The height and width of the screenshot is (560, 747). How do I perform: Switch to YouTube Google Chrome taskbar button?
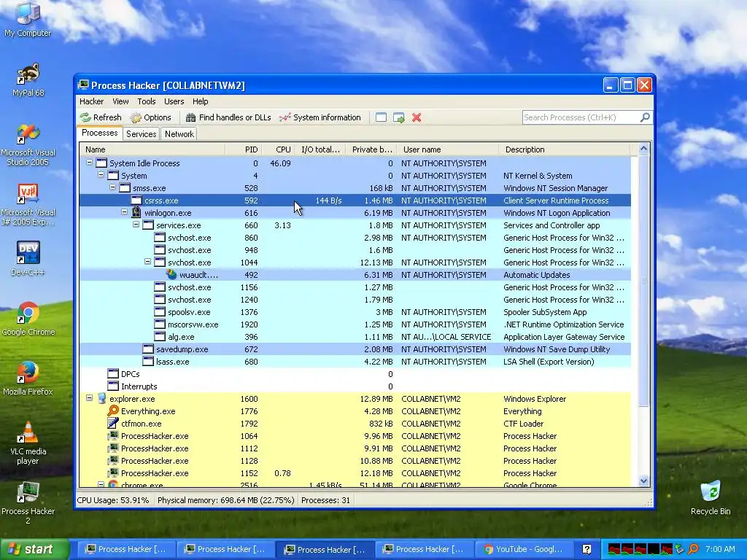click(x=523, y=549)
